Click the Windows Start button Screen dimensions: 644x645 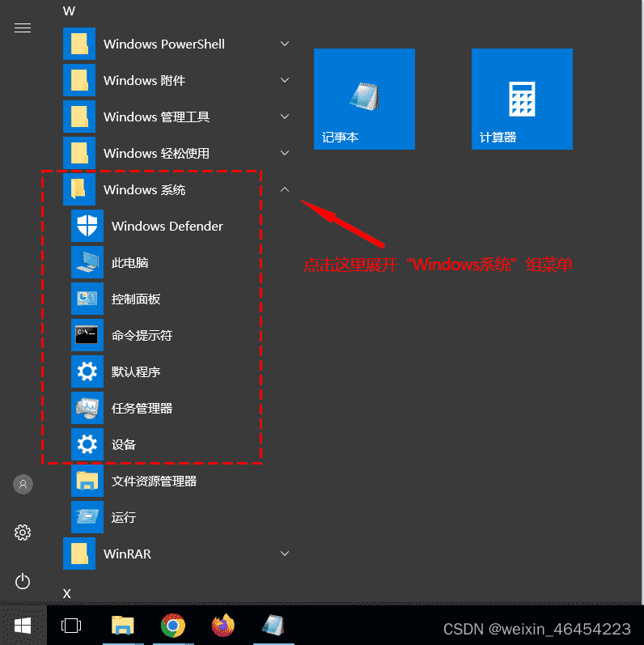click(23, 626)
